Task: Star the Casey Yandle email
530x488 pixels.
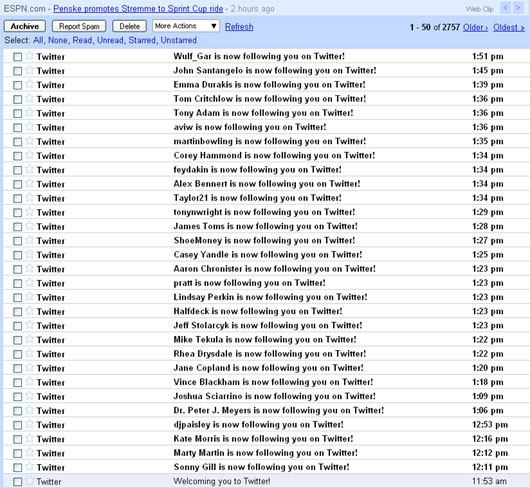Action: tap(30, 254)
